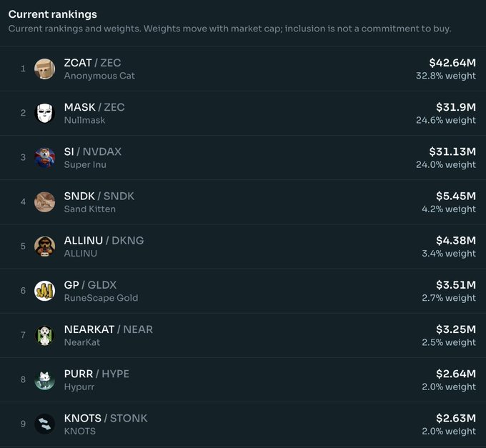486x448 pixels.
Task: Click the Sand Kitten avatar image
Action: pos(44,202)
